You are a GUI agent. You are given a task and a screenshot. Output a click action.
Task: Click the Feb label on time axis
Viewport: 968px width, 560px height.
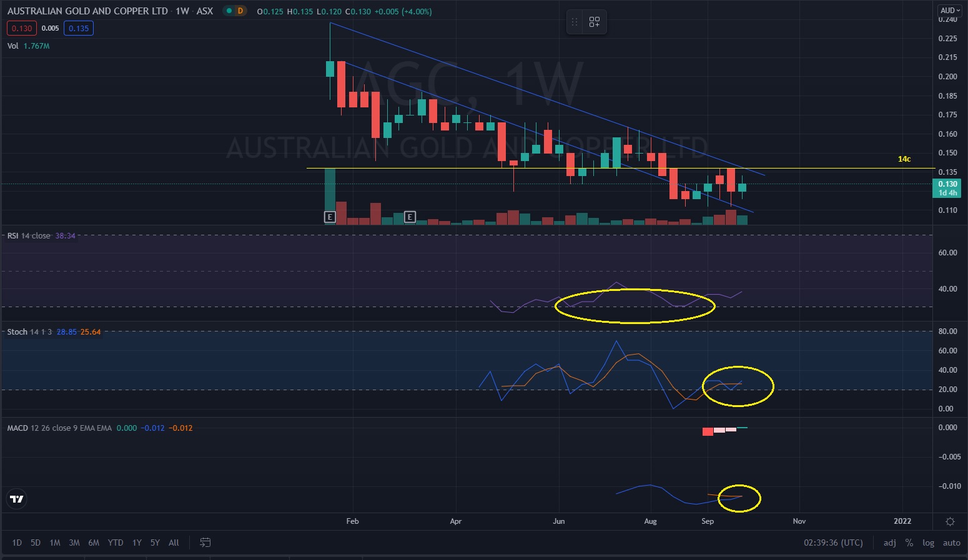point(352,521)
